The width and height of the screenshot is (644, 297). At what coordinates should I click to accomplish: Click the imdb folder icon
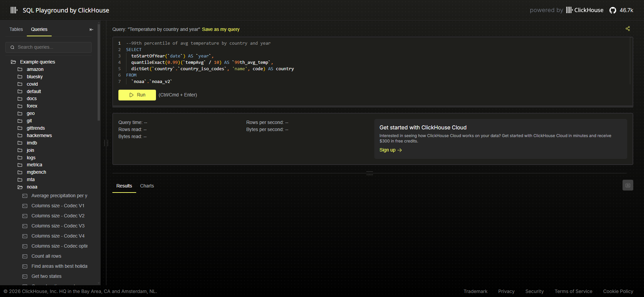[20, 143]
